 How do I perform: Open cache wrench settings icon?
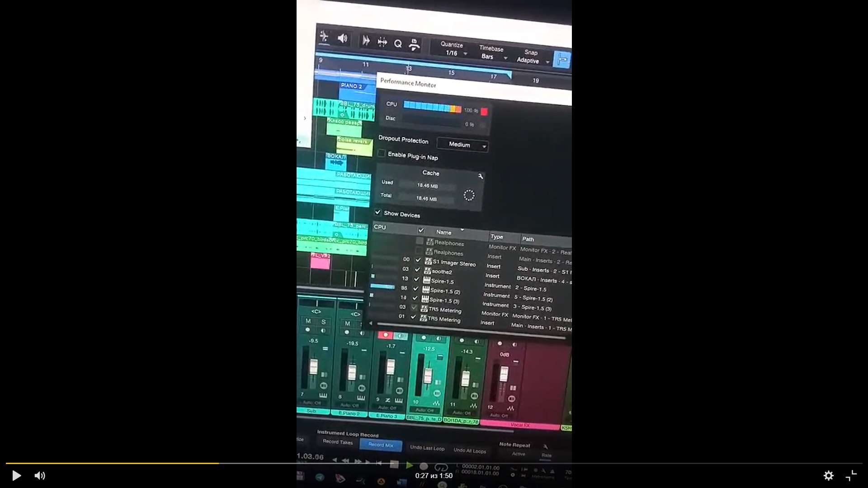click(x=481, y=176)
